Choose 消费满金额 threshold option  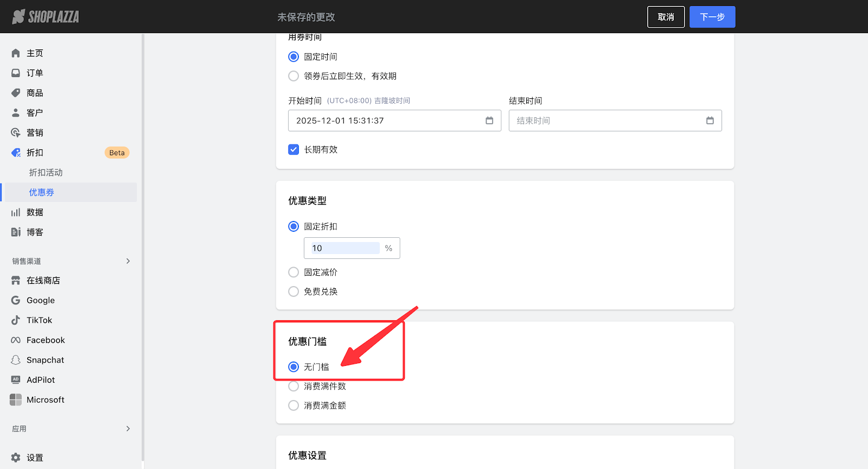(x=293, y=405)
